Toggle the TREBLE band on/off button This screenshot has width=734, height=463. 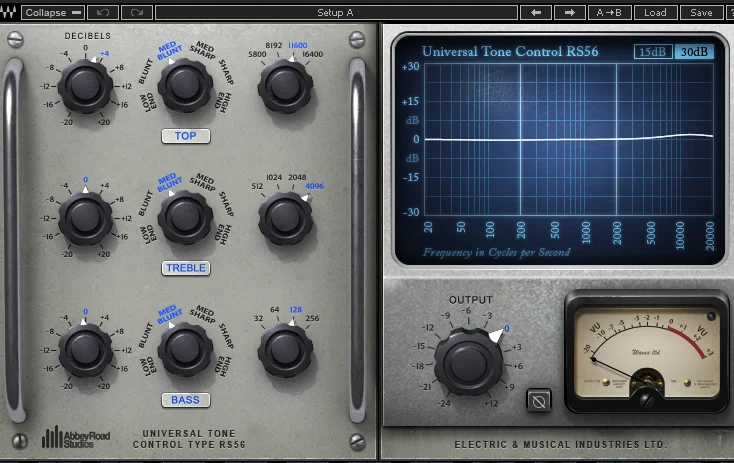(186, 268)
